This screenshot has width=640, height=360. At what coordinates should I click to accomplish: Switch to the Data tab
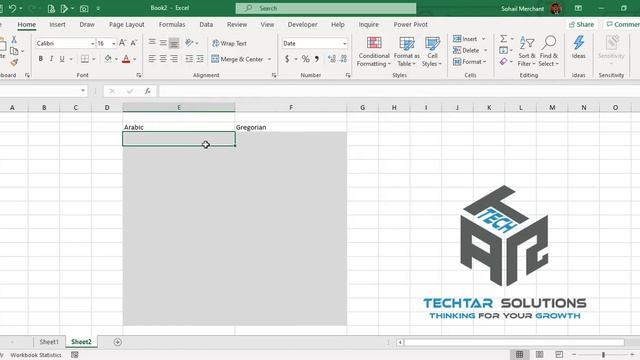pyautogui.click(x=206, y=24)
